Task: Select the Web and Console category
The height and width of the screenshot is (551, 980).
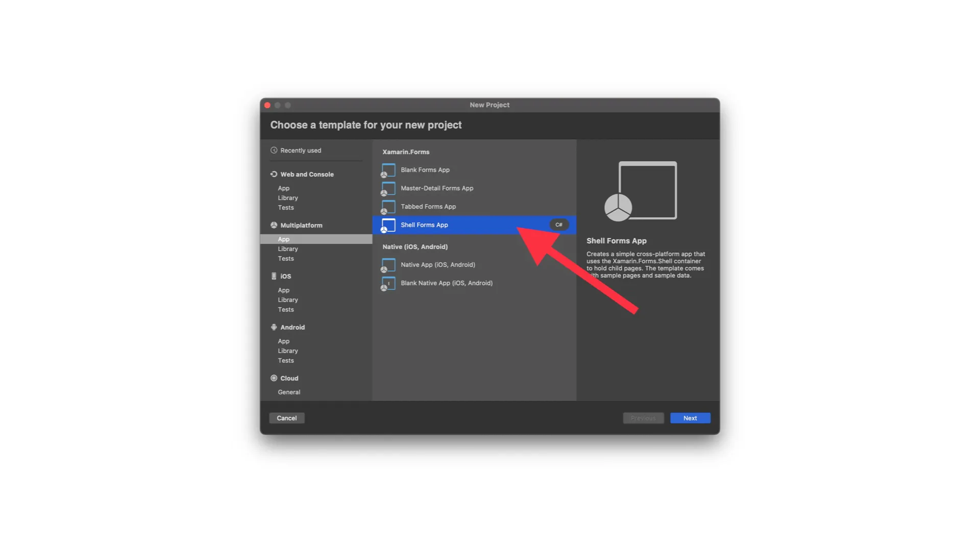Action: pos(307,173)
